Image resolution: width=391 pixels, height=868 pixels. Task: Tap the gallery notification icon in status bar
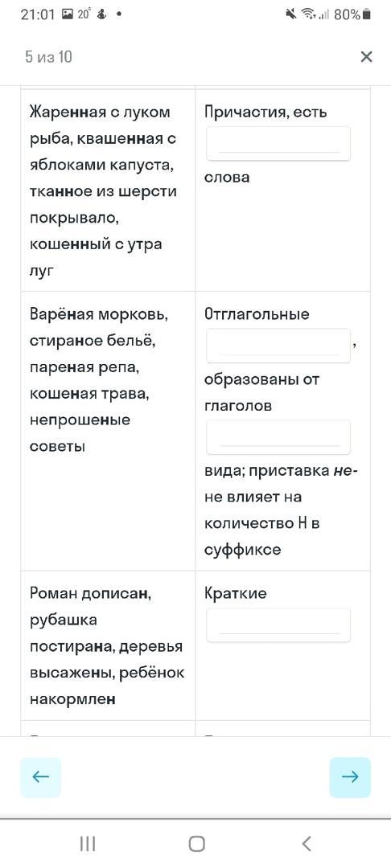68,14
